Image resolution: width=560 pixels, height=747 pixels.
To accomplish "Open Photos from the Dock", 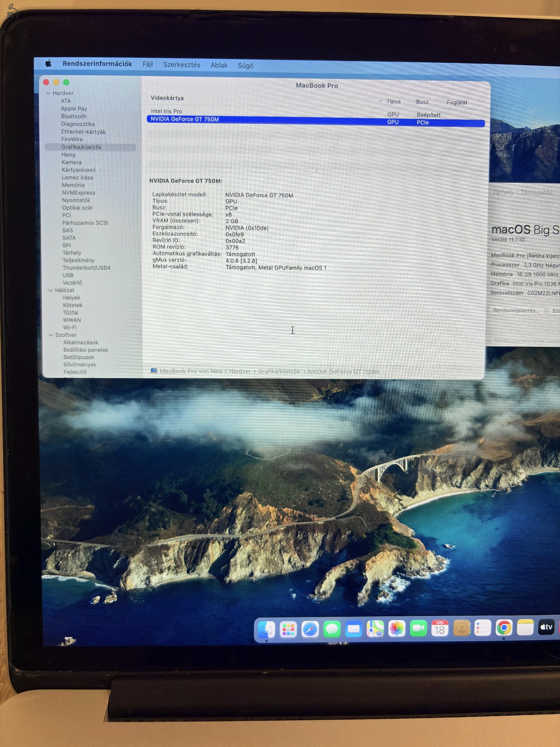I will click(x=397, y=629).
